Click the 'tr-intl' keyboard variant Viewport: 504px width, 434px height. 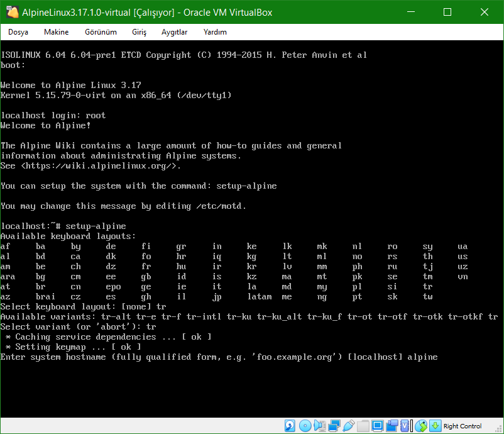(204, 317)
